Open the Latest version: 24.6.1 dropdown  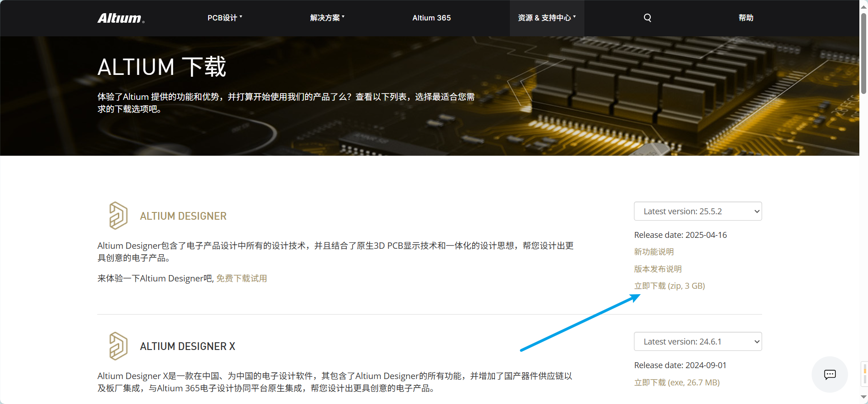tap(698, 341)
